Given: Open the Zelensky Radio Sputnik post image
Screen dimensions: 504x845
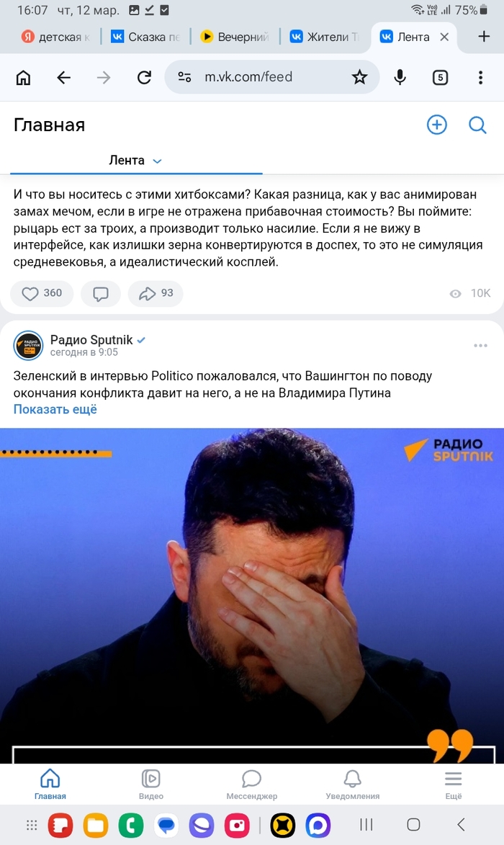Looking at the screenshot, I should point(252,596).
